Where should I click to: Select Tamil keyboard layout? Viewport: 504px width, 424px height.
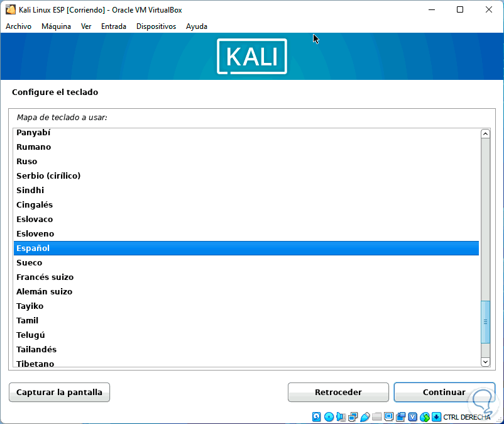246,321
